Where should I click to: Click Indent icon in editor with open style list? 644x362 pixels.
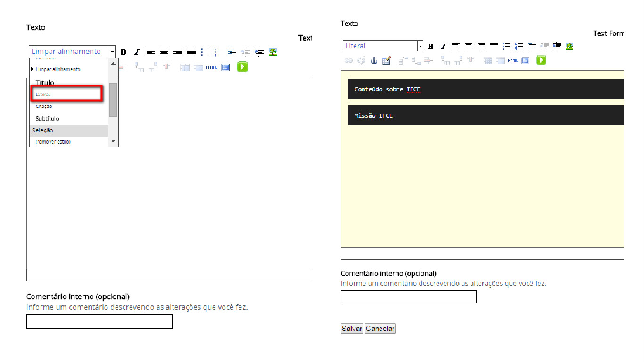259,52
